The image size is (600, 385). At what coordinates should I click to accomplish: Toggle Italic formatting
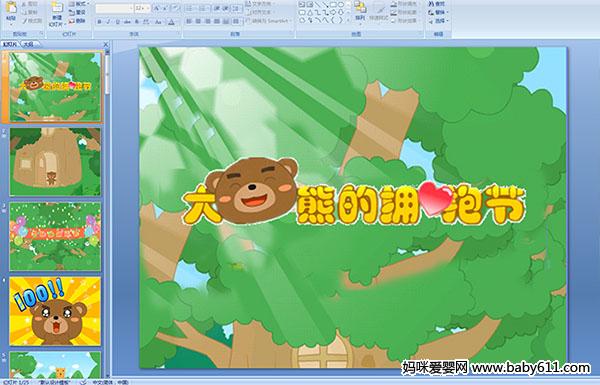(x=108, y=22)
